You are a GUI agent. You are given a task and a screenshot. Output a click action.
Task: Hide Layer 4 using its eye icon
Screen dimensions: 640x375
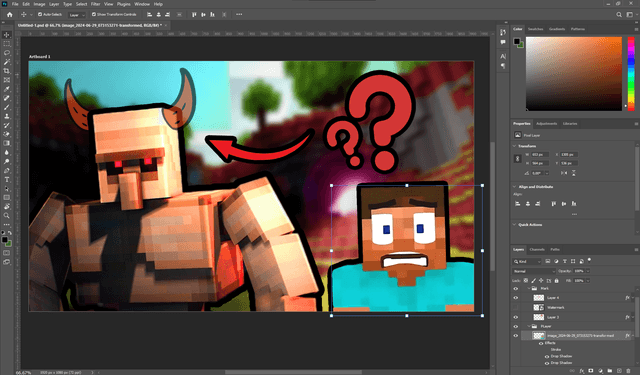pos(516,298)
